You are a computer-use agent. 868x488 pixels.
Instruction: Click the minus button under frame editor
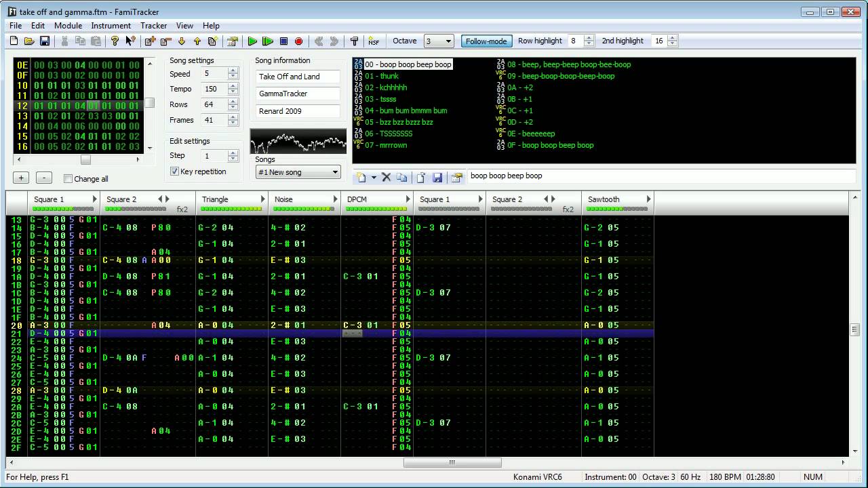43,178
